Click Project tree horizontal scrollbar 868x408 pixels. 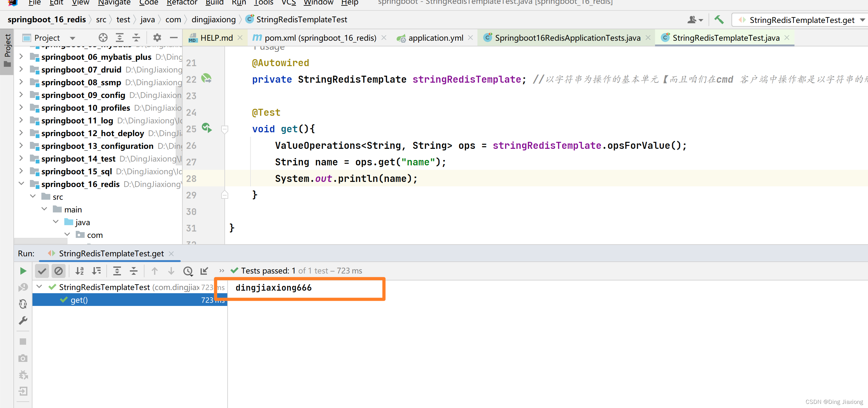coord(40,241)
